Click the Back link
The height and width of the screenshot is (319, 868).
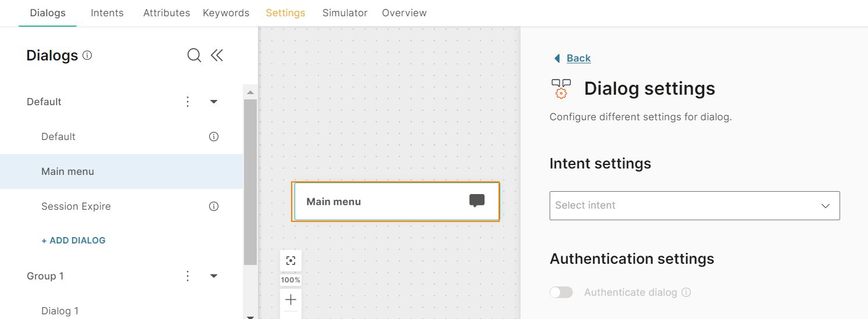(x=578, y=58)
